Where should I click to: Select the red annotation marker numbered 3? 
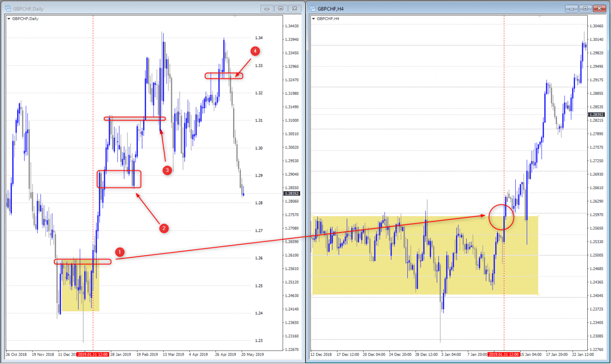coord(167,170)
